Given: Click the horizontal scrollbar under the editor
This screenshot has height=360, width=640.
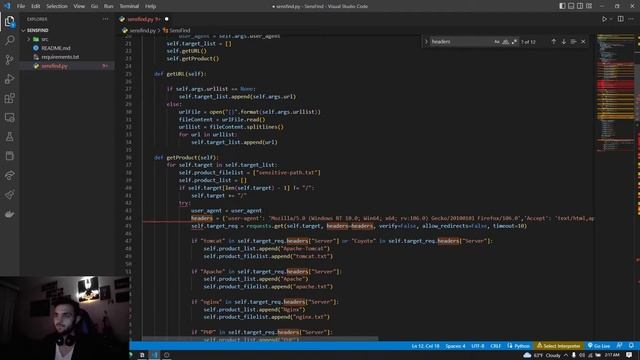Looking at the screenshot, I should click(260, 339).
